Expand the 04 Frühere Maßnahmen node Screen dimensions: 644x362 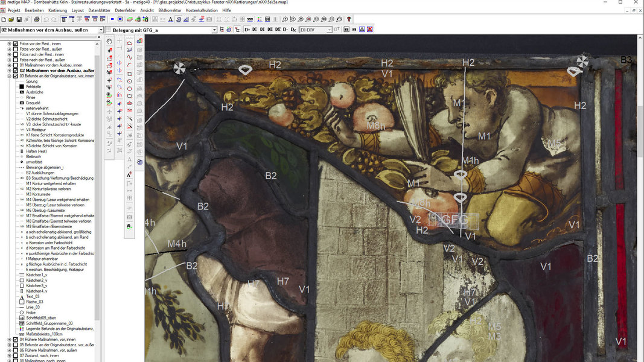10,340
